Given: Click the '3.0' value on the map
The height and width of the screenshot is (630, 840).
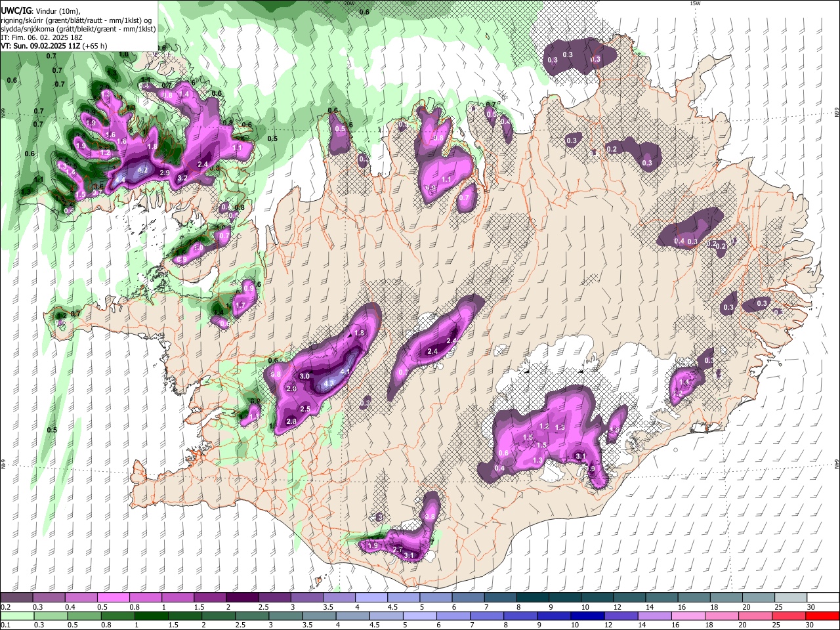Looking at the screenshot, I should coord(304,376).
